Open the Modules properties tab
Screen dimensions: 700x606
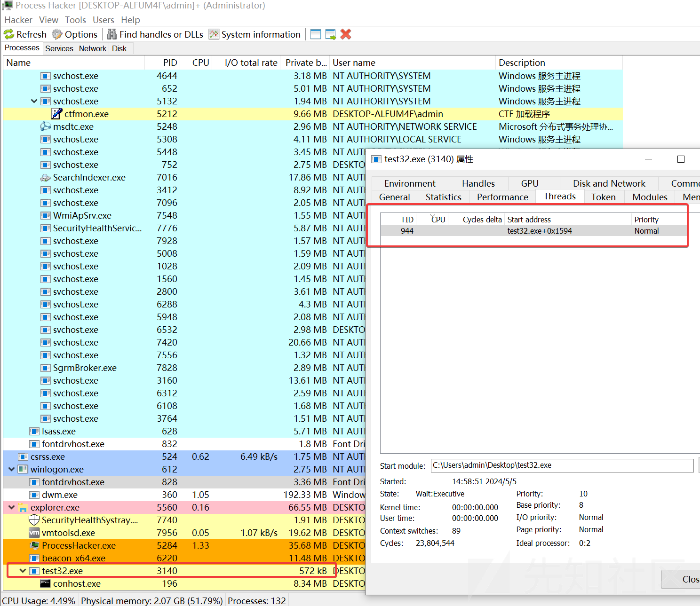[650, 197]
